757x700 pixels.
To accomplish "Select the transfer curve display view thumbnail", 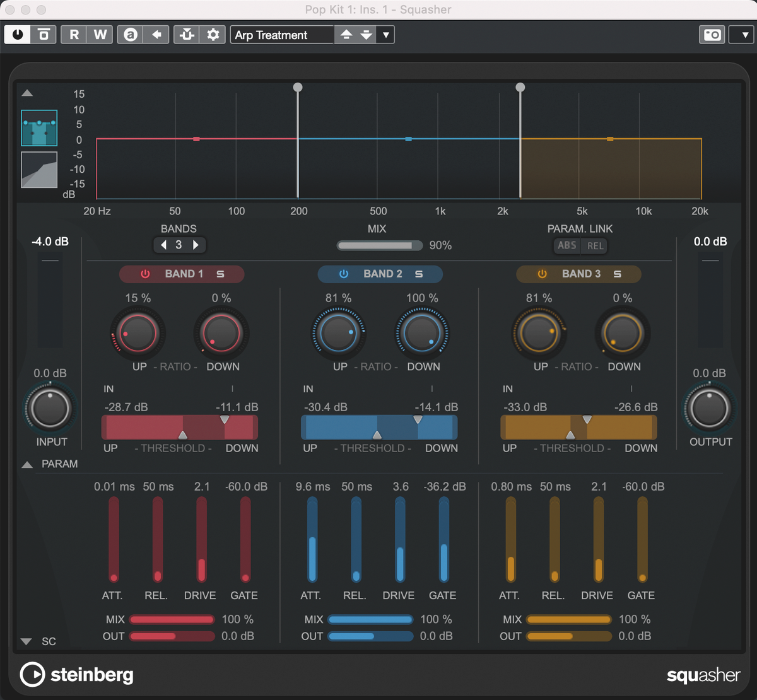I will click(39, 170).
